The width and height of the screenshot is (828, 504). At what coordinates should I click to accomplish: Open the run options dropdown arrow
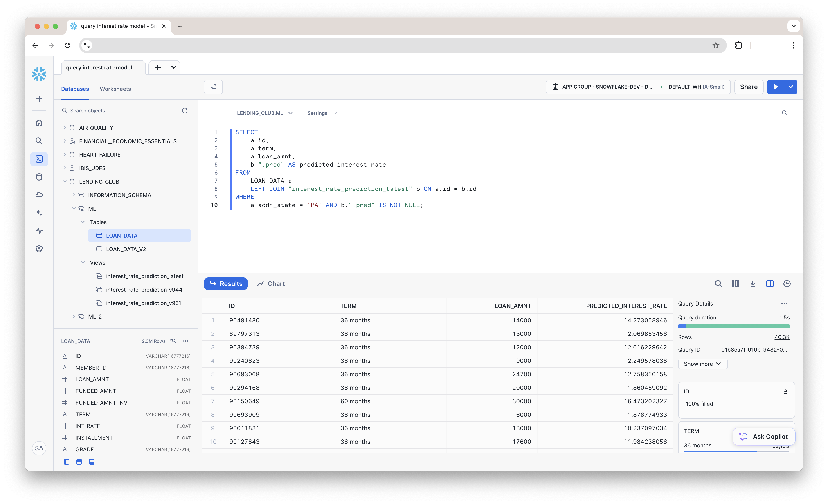pyautogui.click(x=791, y=87)
